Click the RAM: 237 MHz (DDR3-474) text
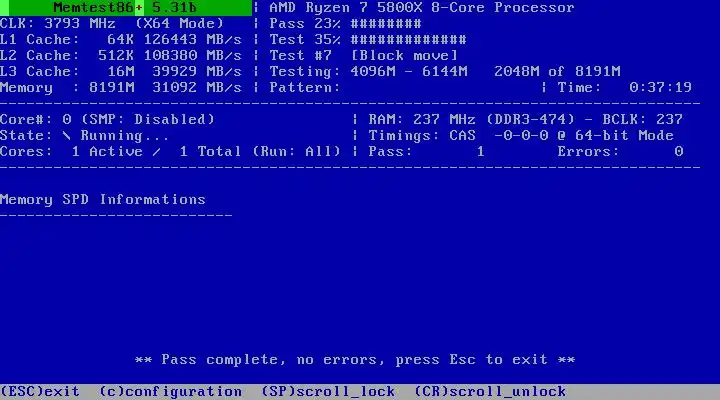 [472, 119]
